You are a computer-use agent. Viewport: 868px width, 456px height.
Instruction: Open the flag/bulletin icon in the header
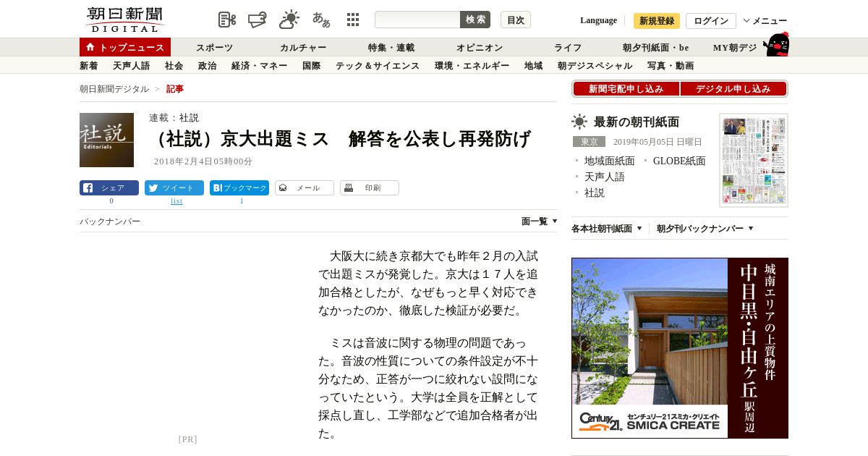click(258, 20)
